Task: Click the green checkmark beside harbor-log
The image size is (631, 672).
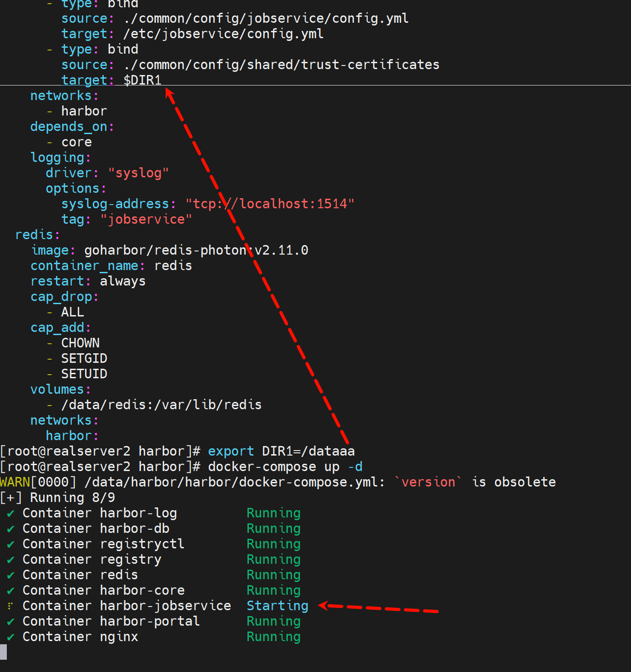Action: coord(10,514)
